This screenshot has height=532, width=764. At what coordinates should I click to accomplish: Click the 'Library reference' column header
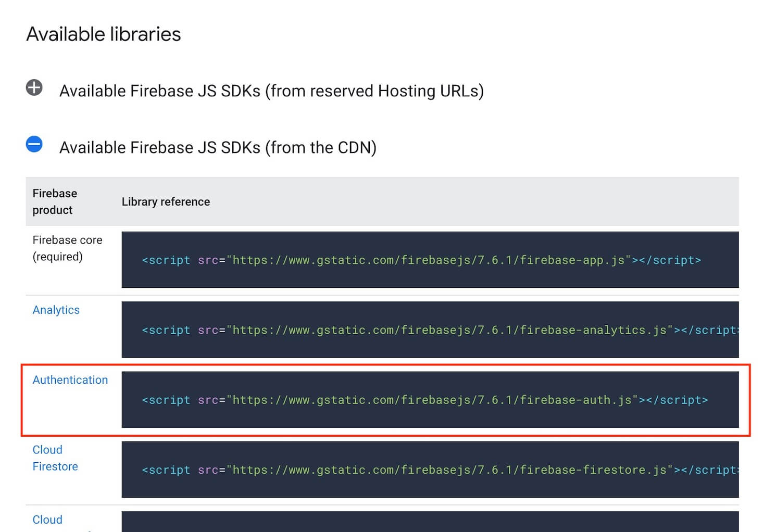click(x=166, y=202)
